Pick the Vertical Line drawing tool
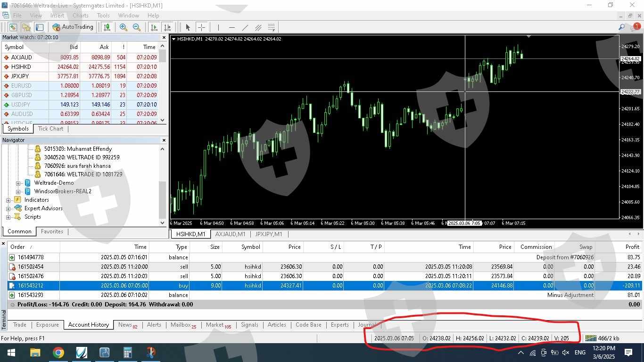The height and width of the screenshot is (362, 644). 218,27
